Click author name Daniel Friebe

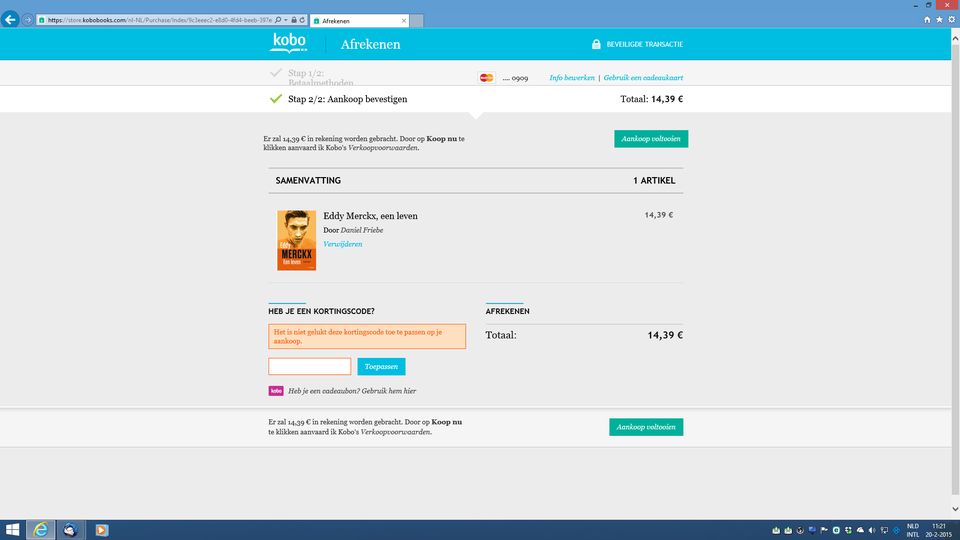click(362, 230)
